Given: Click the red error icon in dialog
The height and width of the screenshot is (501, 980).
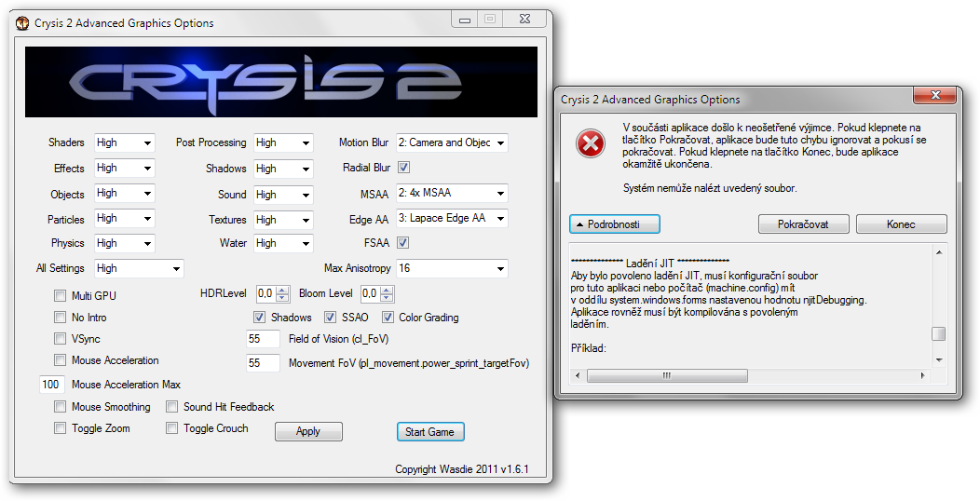Looking at the screenshot, I should point(590,144).
